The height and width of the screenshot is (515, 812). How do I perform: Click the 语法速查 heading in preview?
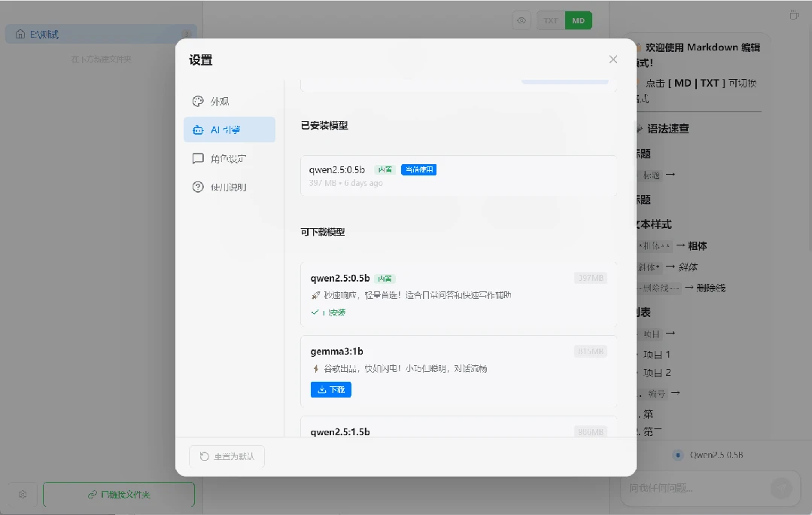click(668, 129)
